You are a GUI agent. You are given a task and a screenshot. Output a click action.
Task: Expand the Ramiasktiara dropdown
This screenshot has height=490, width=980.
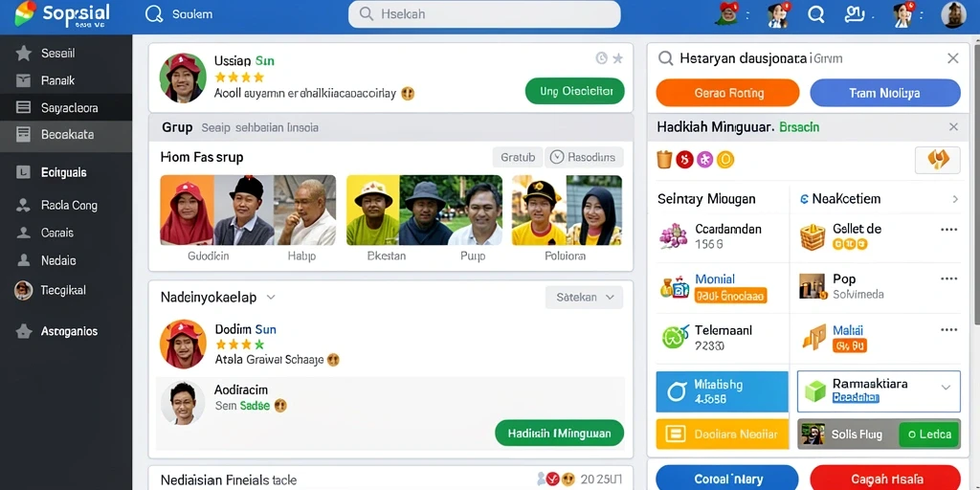[946, 388]
